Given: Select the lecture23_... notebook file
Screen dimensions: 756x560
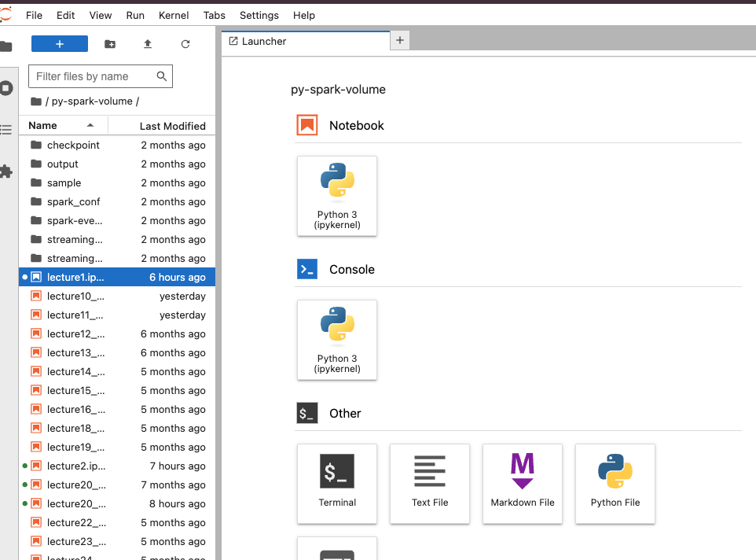Looking at the screenshot, I should (117, 541).
